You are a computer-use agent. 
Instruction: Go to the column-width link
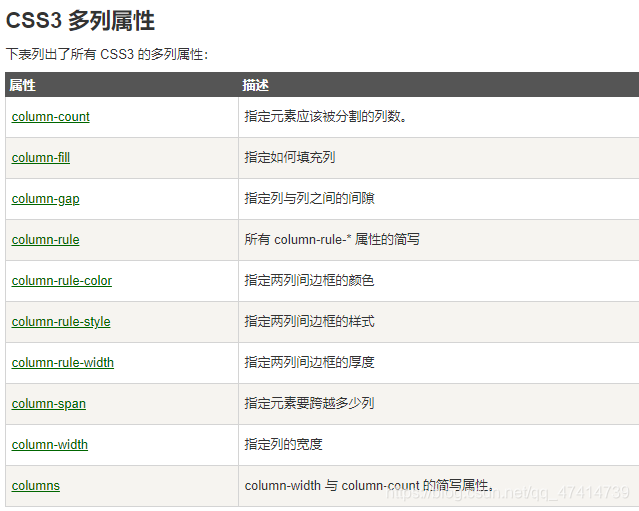coord(50,445)
